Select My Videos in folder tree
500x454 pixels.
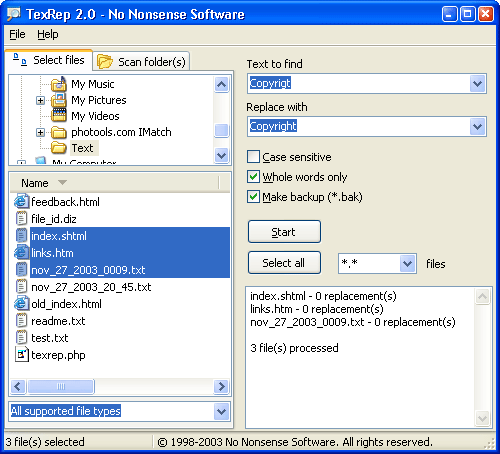95,116
